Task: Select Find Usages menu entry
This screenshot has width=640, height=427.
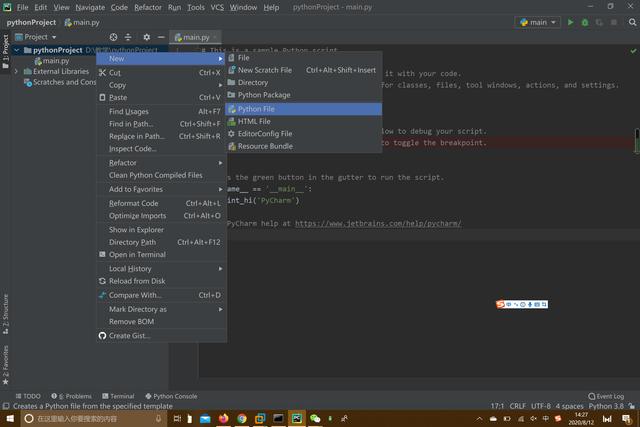Action: coord(161,111)
